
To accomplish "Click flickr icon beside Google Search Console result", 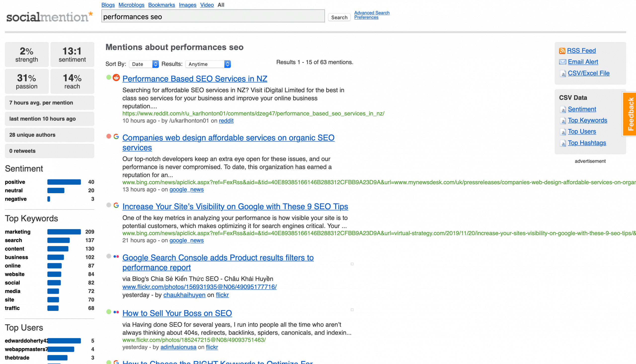I will point(116,256).
